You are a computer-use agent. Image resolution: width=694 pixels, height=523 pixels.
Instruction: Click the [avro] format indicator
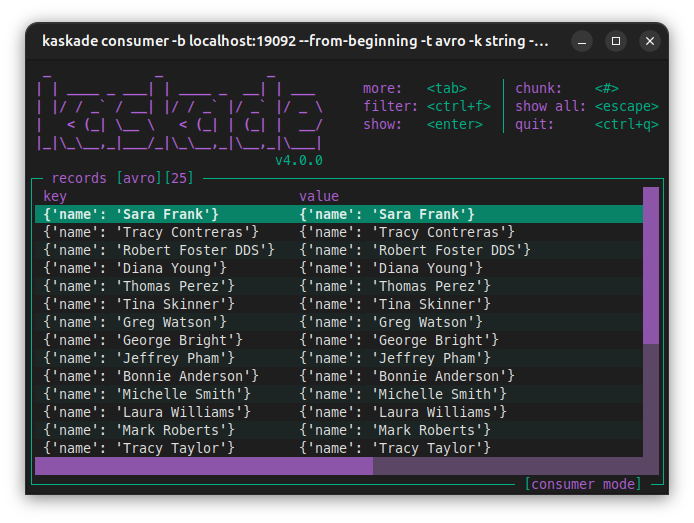(139, 178)
